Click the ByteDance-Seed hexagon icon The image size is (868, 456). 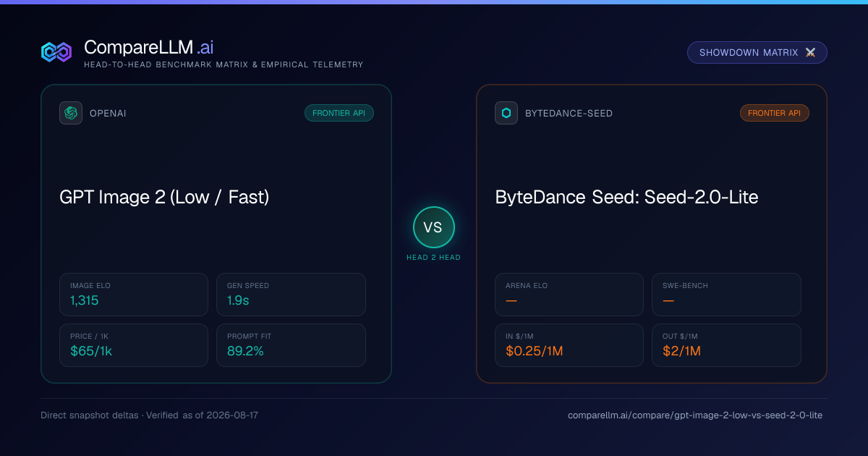click(506, 113)
